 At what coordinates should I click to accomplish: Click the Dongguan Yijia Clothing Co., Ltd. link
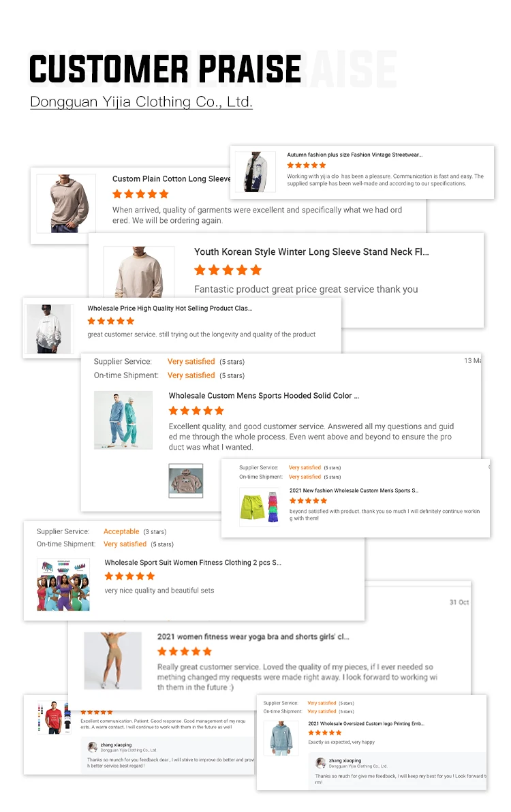point(141,101)
